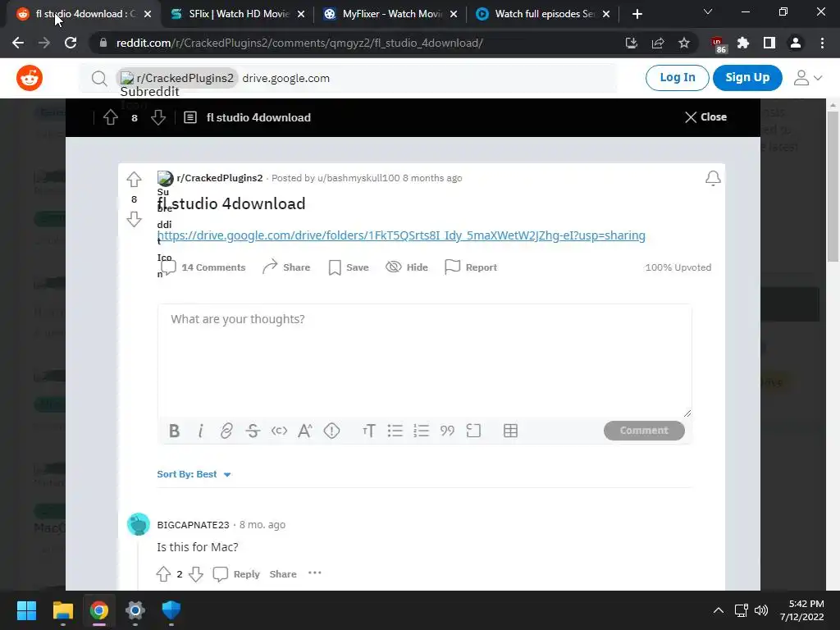Image resolution: width=840 pixels, height=630 pixels.
Task: Open u/bashmyskull100 profile link
Action: pos(358,178)
